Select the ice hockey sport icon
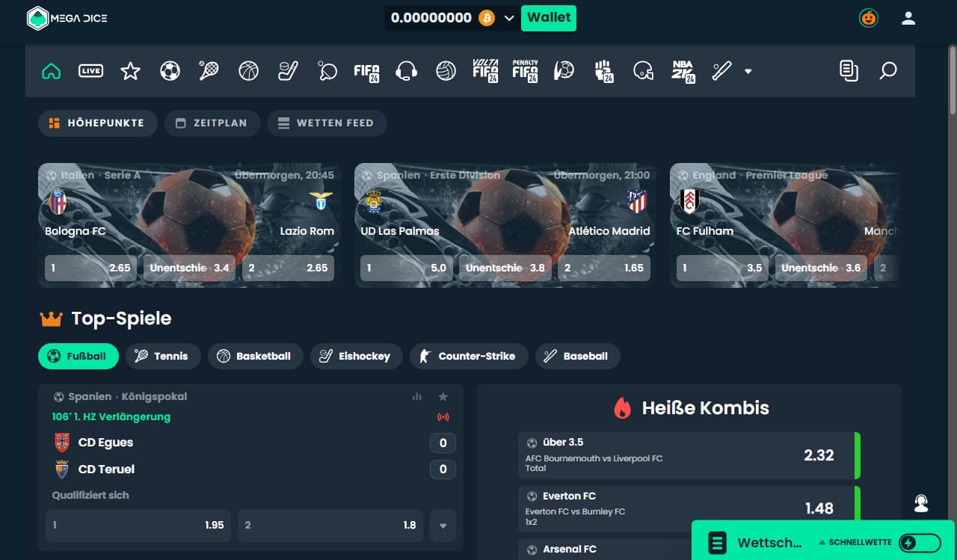This screenshot has height=560, width=957. pyautogui.click(x=288, y=71)
